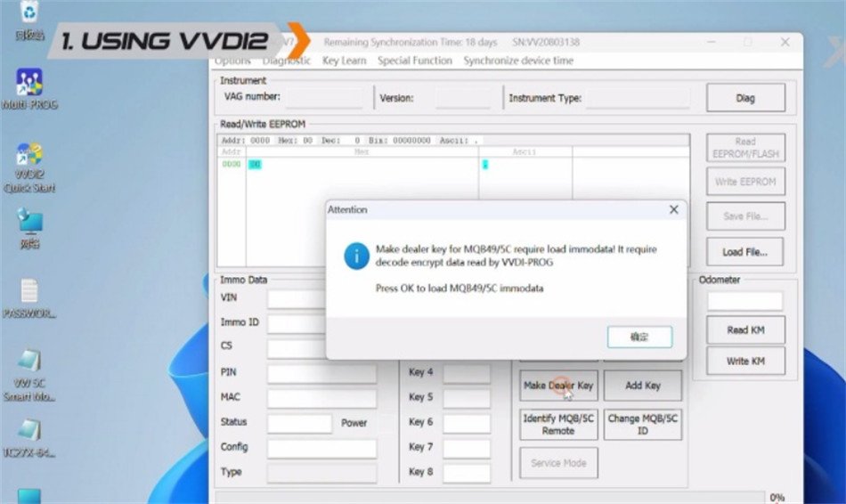Click the Key 6 input field

tap(467, 423)
